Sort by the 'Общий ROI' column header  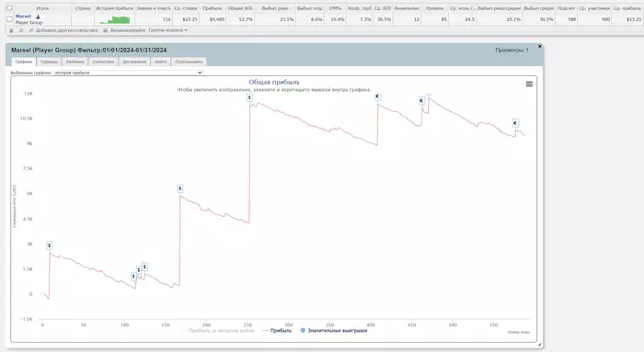point(240,8)
